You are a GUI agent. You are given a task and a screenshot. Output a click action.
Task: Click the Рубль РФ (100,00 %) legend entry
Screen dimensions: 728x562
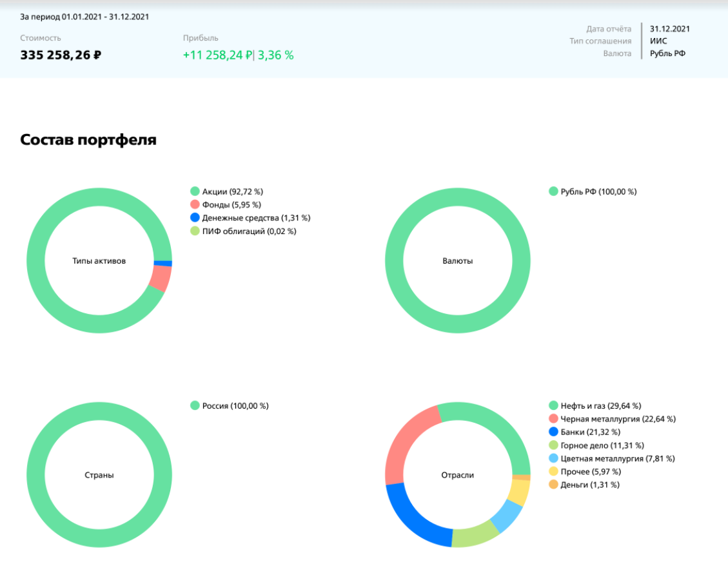pos(598,191)
